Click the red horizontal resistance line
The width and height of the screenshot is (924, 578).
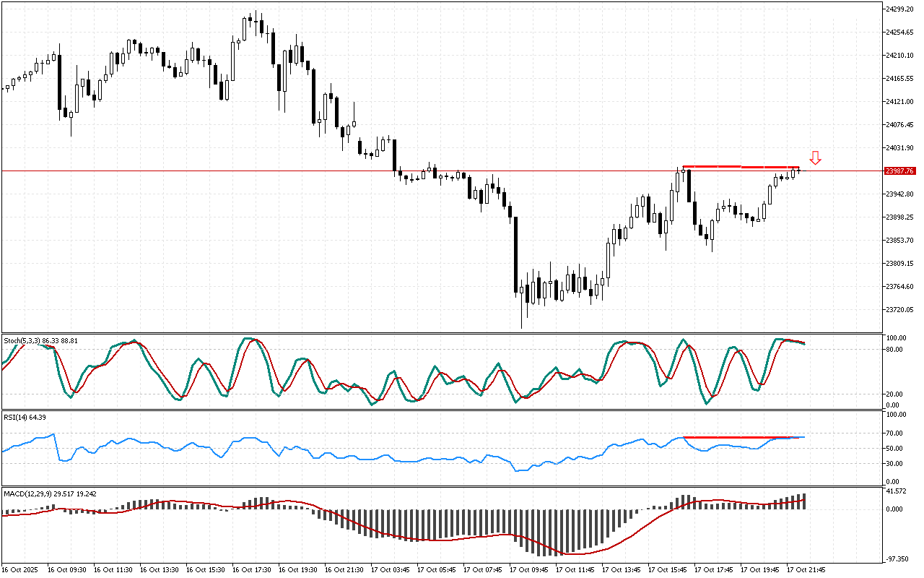pyautogui.click(x=289, y=171)
